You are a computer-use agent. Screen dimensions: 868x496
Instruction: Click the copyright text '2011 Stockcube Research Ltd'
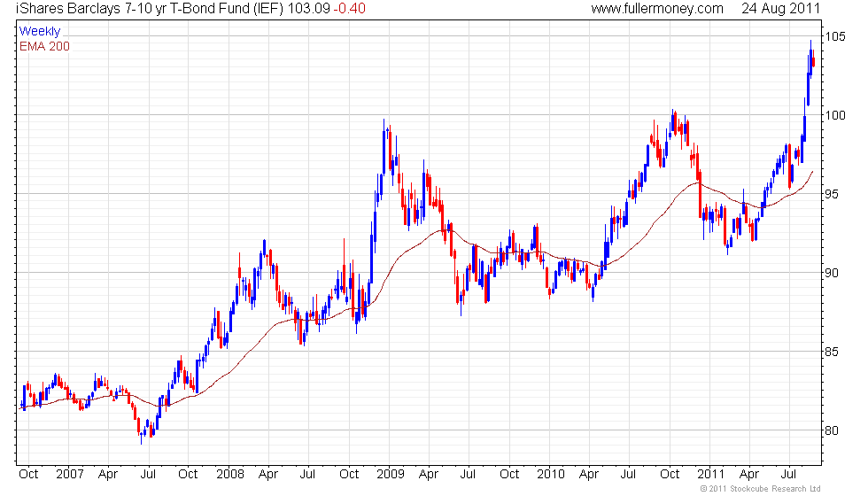764,489
